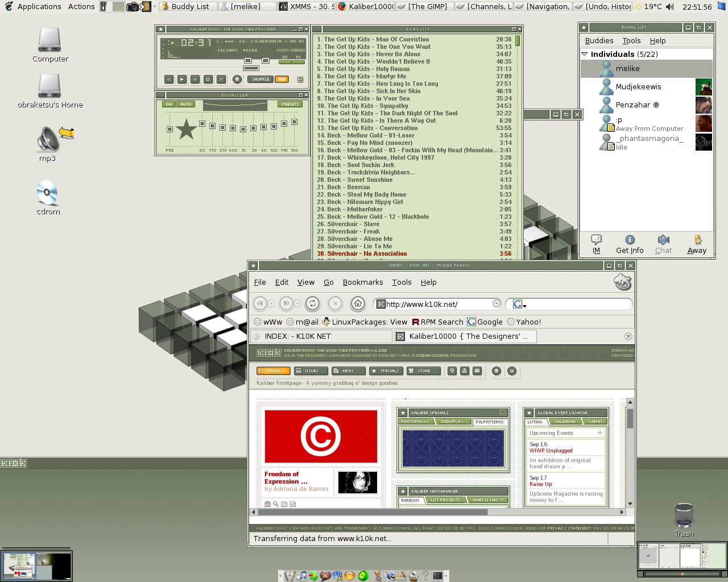The height and width of the screenshot is (582, 728).
Task: Click Firefox forward button
Action: point(286,304)
